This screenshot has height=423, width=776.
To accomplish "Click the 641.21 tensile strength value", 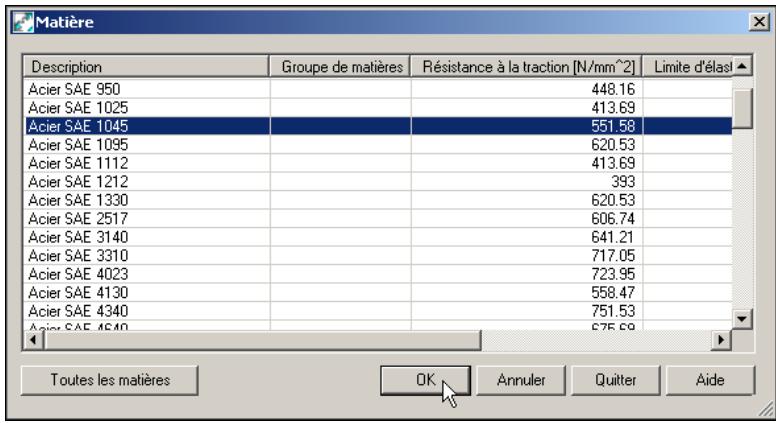I will (613, 237).
